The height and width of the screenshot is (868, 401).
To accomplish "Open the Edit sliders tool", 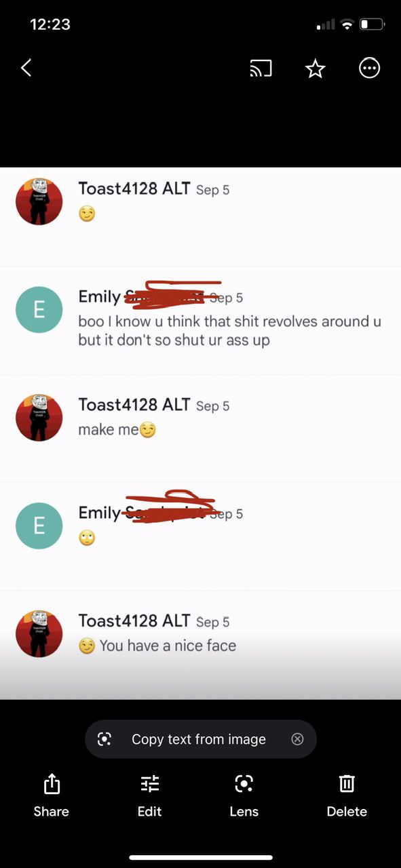I will click(x=150, y=784).
